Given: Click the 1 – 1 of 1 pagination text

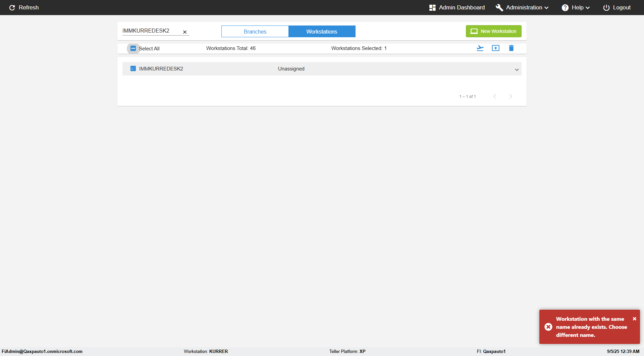Looking at the screenshot, I should (468, 97).
